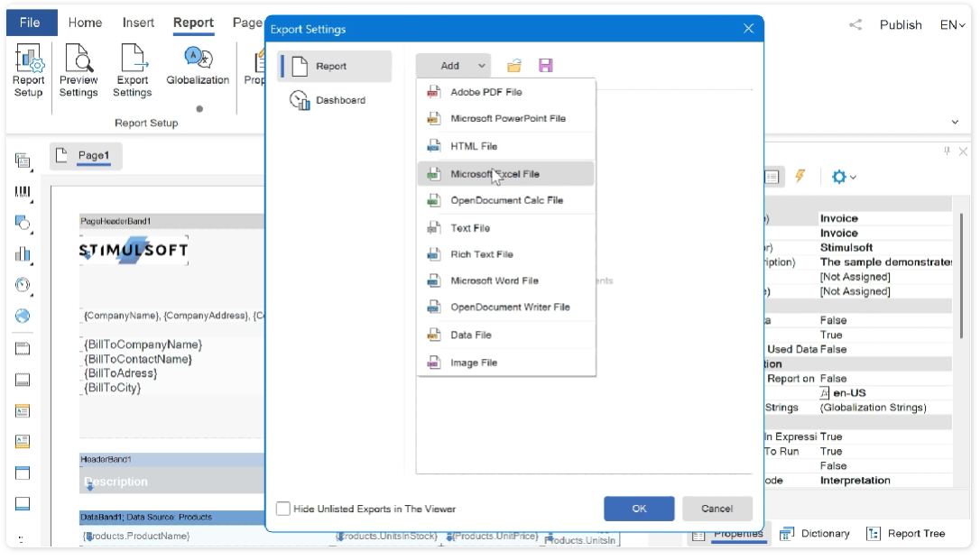This screenshot has width=980, height=560.
Task: Click the properties panel vertical scrollbar
Action: [x=961, y=275]
